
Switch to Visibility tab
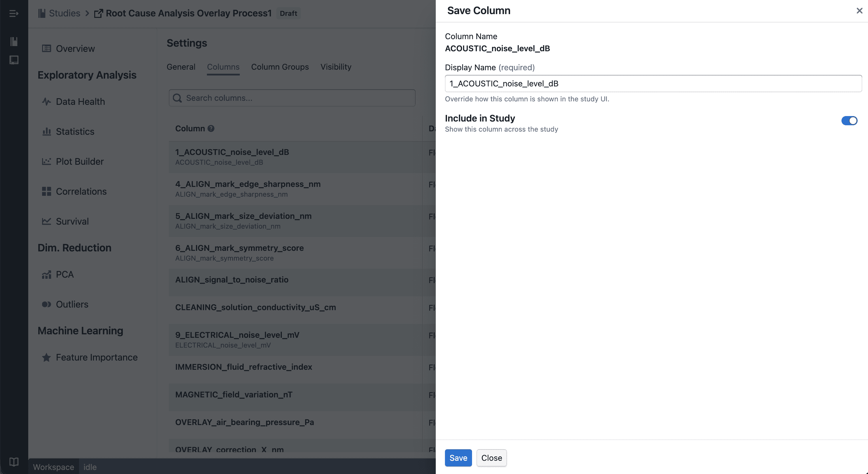336,67
